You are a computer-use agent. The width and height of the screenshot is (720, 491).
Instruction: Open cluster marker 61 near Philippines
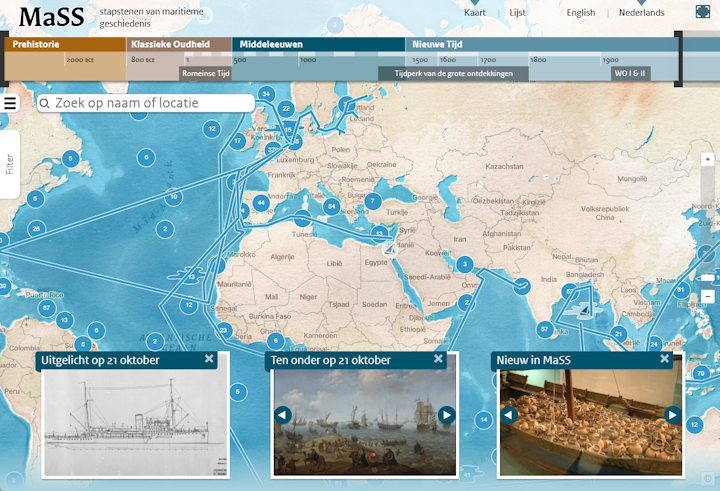[x=681, y=290]
